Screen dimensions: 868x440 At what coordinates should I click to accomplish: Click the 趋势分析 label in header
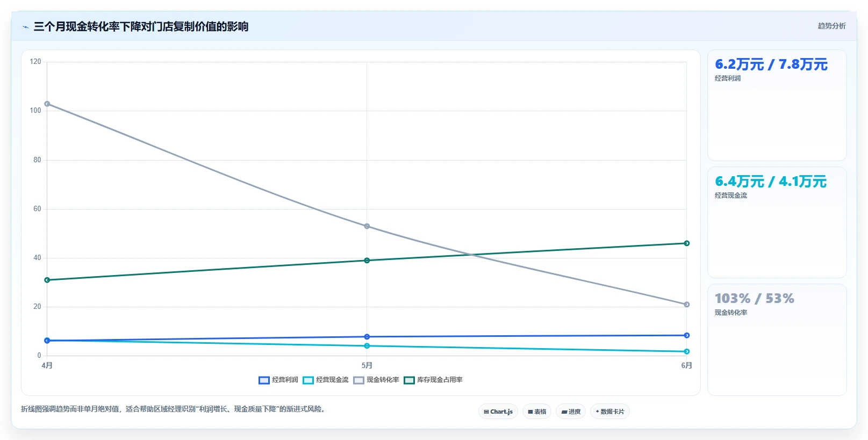pos(831,26)
